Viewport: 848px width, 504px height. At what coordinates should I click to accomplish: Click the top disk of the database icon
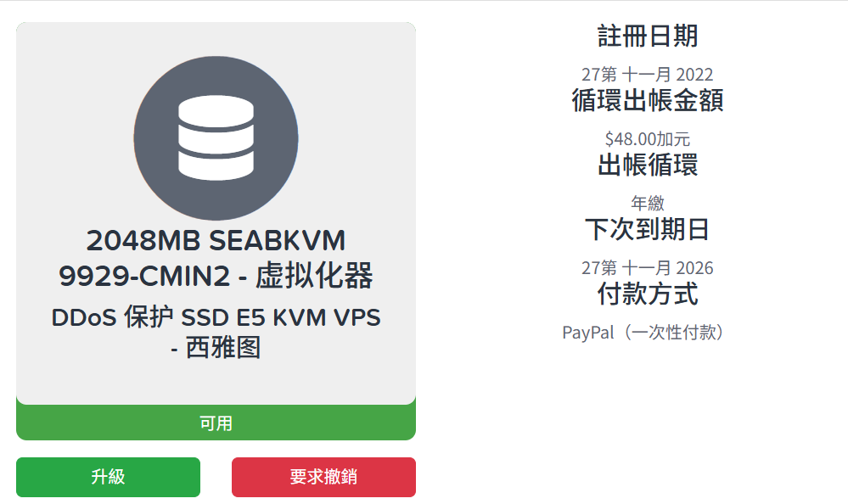pyautogui.click(x=216, y=110)
